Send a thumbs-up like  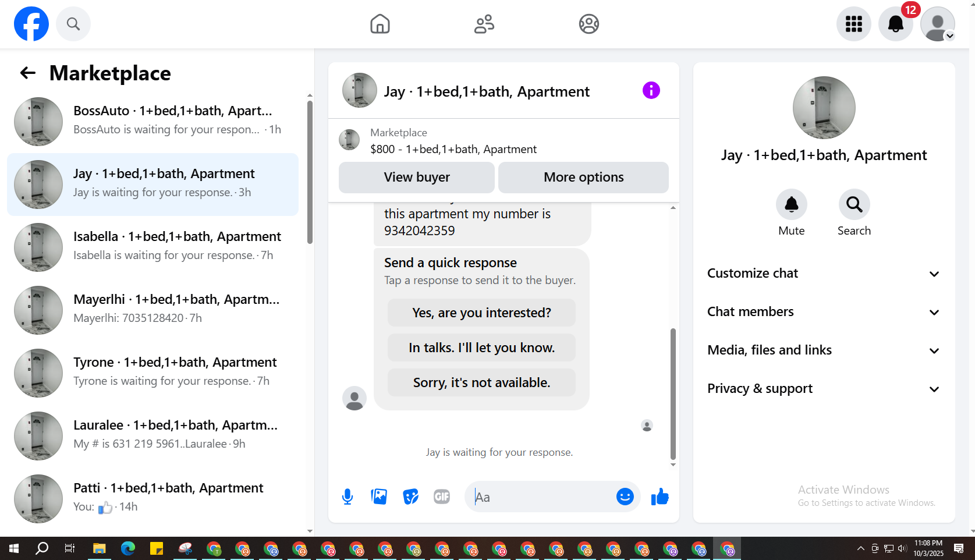tap(660, 497)
